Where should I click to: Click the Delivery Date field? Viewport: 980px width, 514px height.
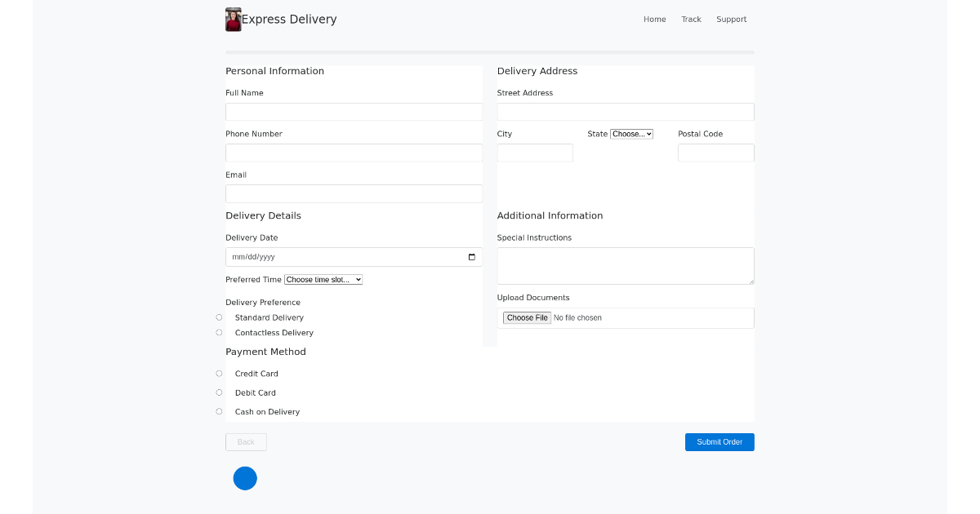coord(343,256)
